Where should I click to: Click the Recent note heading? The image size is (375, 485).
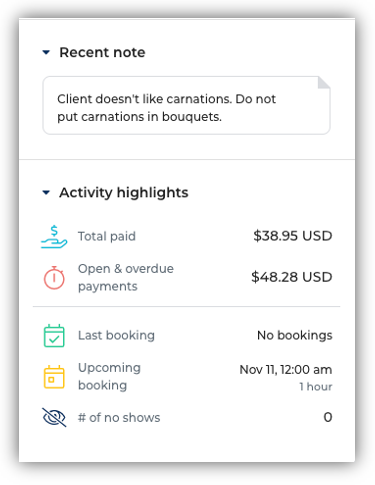point(102,52)
